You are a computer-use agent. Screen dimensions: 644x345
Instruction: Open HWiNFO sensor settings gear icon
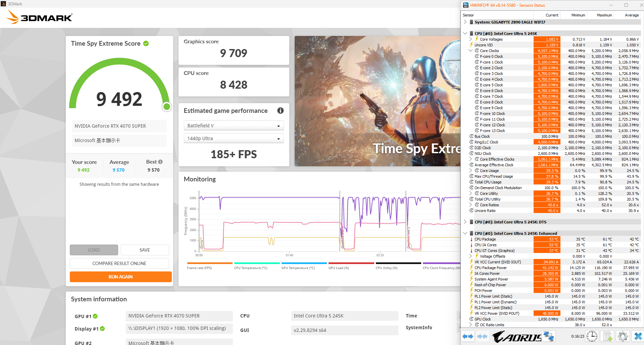click(x=623, y=336)
